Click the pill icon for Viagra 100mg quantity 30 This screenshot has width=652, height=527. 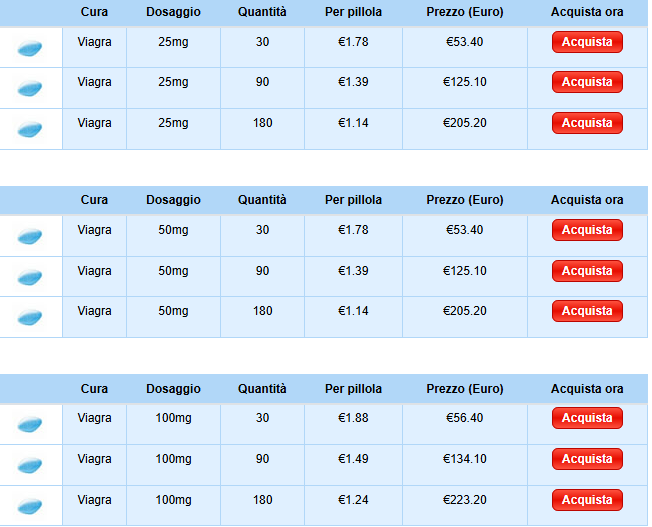pos(30,424)
